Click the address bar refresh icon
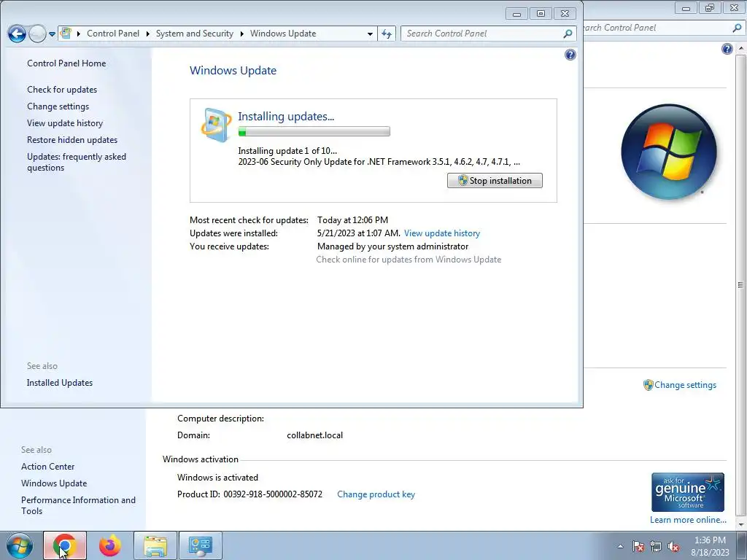The height and width of the screenshot is (560, 747). pyautogui.click(x=387, y=34)
